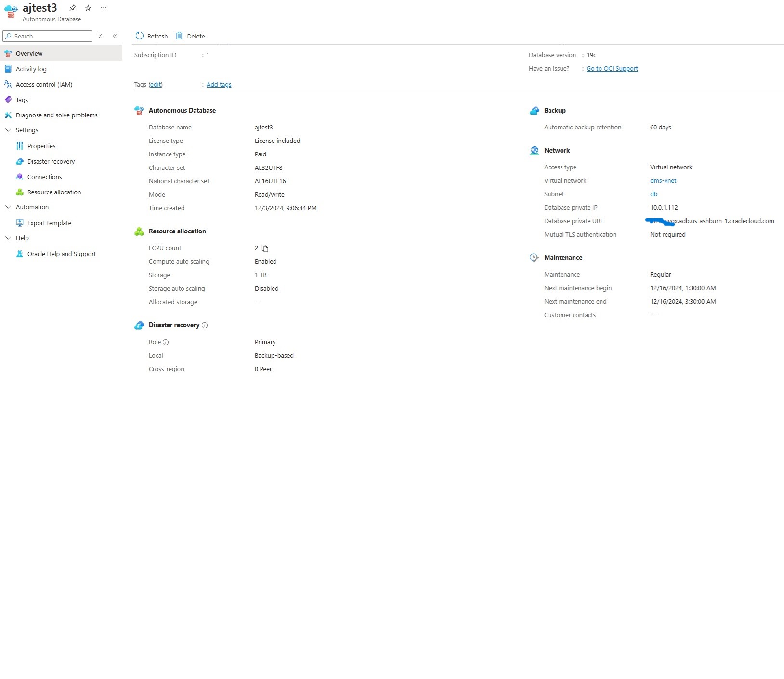Select the private IP 10.0.1.112
This screenshot has height=679, width=784.
664,208
